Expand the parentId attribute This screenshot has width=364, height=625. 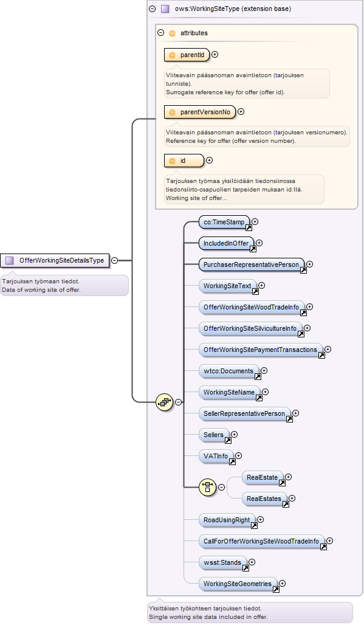[215, 55]
